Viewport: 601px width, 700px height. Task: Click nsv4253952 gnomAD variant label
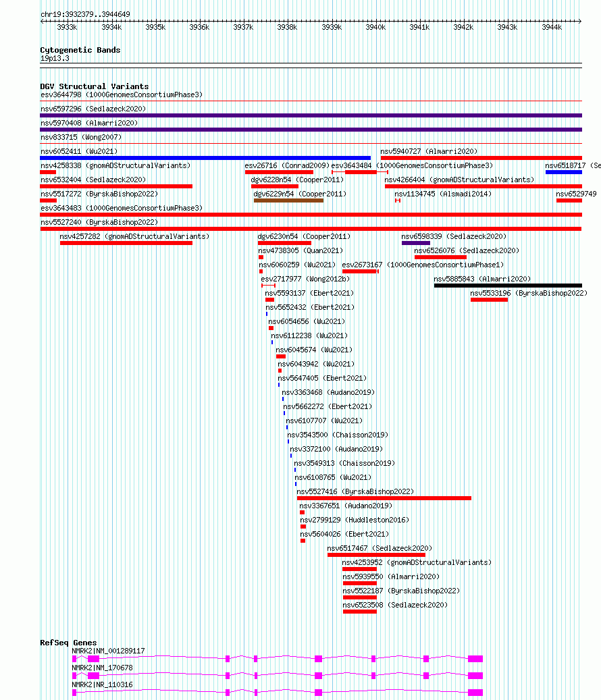click(x=417, y=562)
